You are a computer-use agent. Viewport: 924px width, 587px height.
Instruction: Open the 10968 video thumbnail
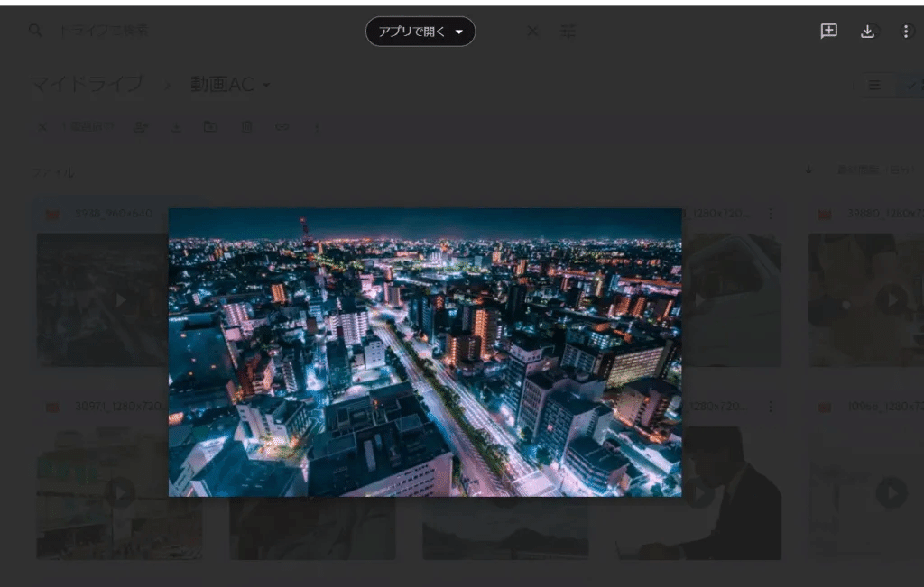866,493
